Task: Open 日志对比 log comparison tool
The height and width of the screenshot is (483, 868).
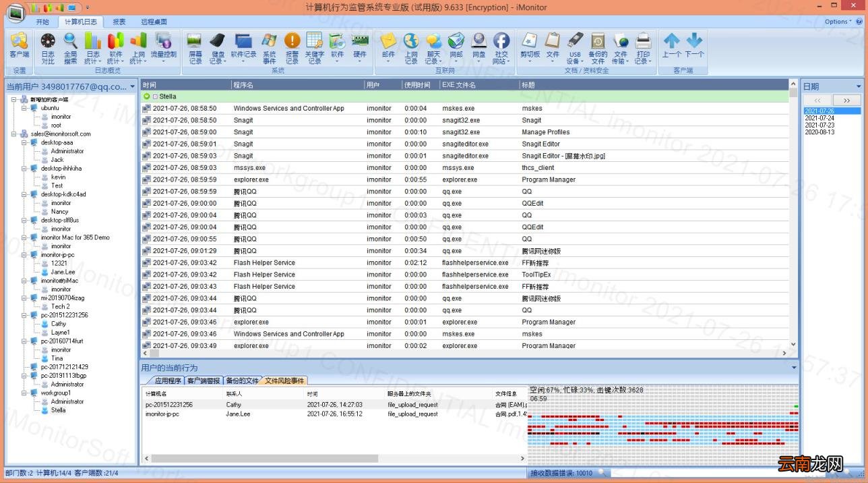Action: (48, 49)
